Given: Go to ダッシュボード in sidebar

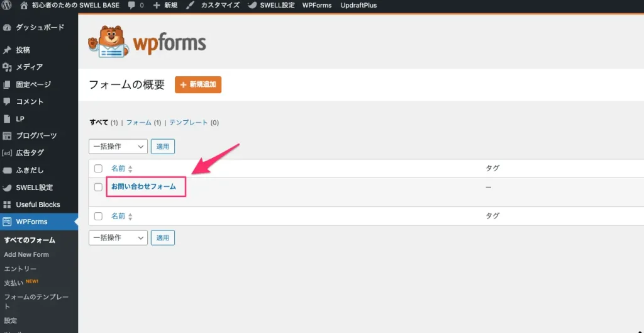Looking at the screenshot, I should click(40, 28).
